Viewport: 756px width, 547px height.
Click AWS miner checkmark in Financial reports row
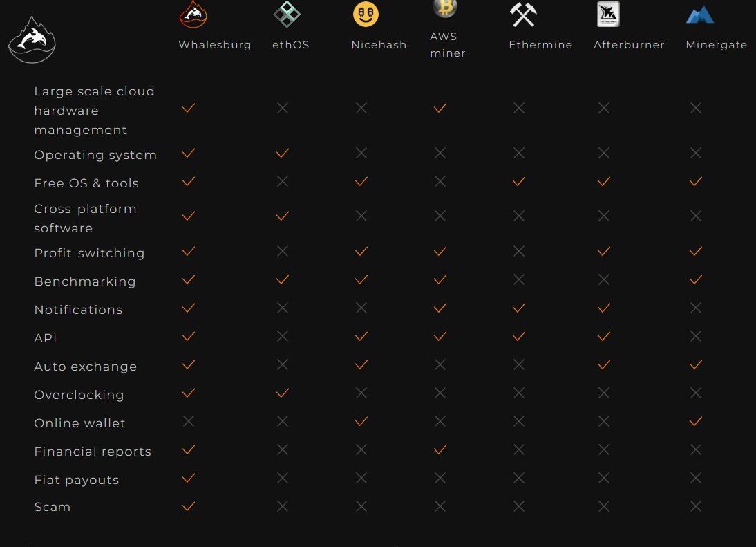(x=440, y=450)
